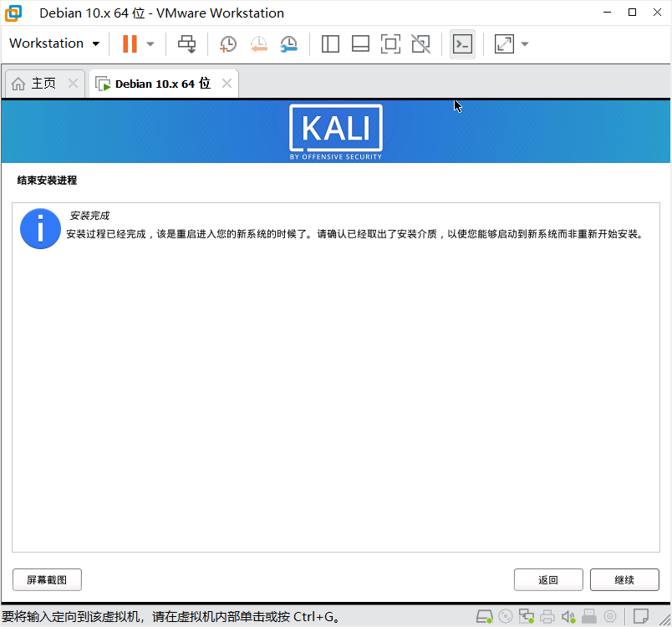Send Ctrl+Alt+Del to the VM
This screenshot has height=627, width=672.
coord(186,43)
